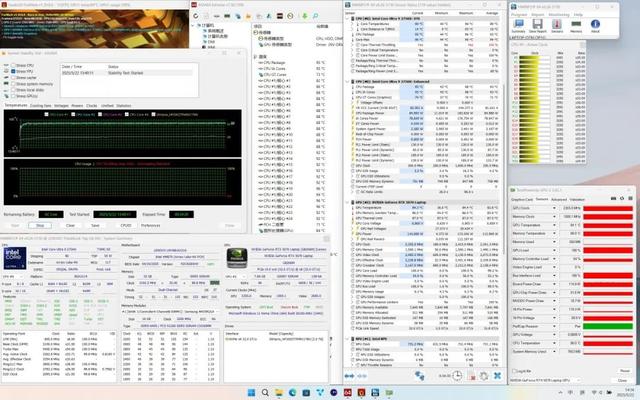This screenshot has width=640, height=400.
Task: Uncheck the Stress FPU checkbox
Action: tap(13, 71)
